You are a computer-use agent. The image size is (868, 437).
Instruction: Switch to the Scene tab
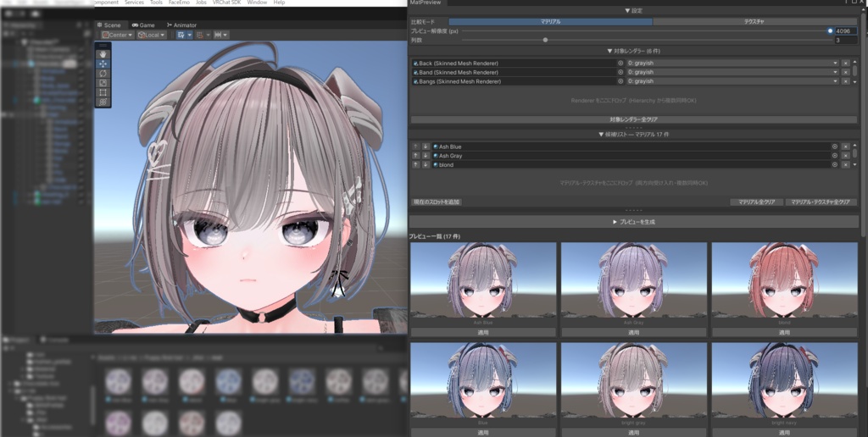point(108,25)
